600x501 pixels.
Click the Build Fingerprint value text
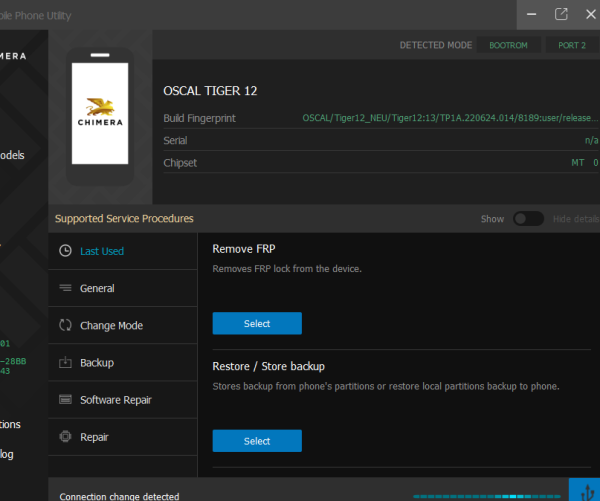[x=450, y=118]
